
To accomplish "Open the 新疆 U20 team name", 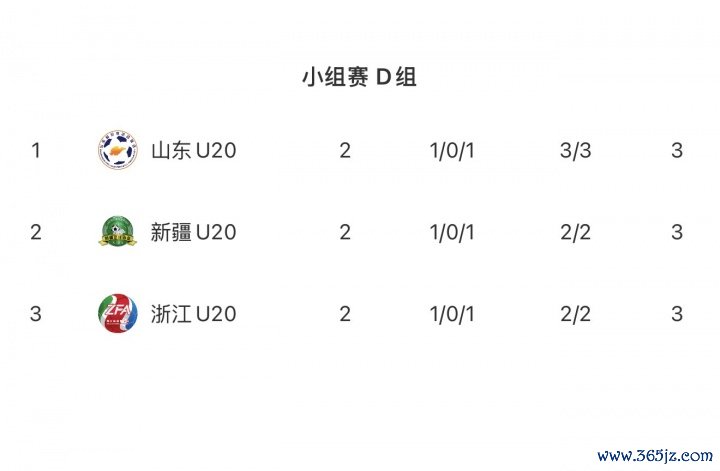I will [193, 232].
